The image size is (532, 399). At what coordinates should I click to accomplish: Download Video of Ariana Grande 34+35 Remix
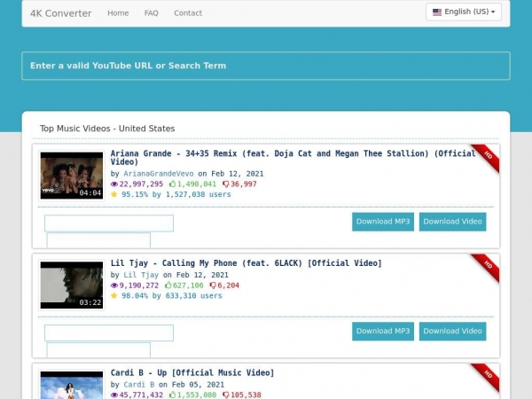452,222
